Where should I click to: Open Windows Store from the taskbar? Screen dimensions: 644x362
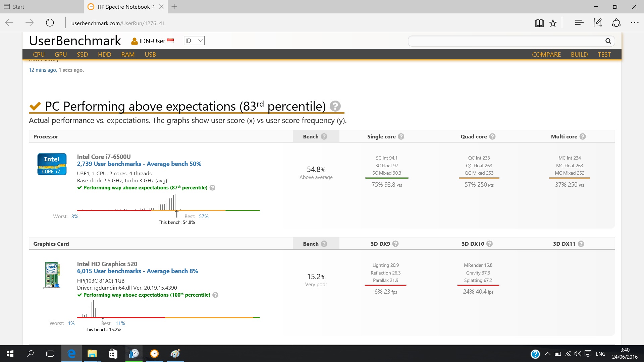tap(113, 354)
